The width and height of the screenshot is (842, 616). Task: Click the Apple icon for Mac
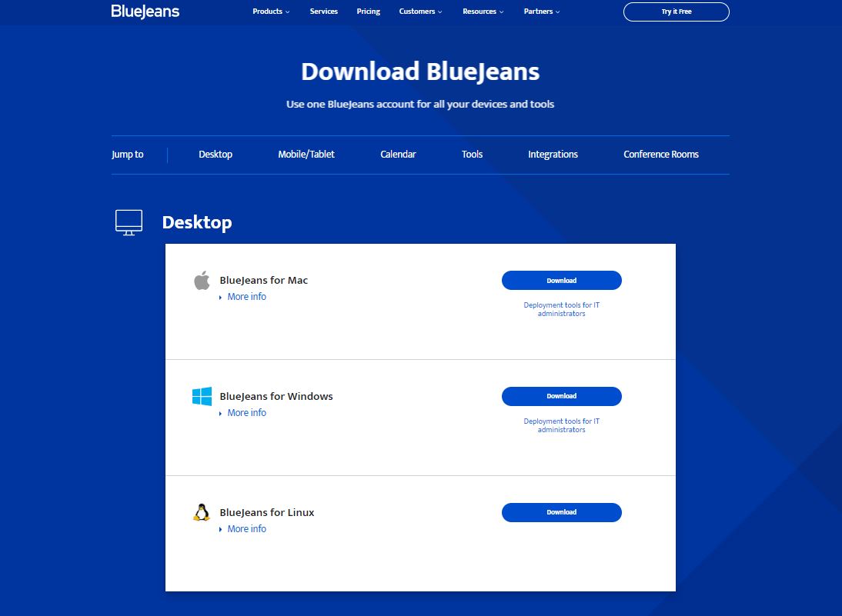202,281
